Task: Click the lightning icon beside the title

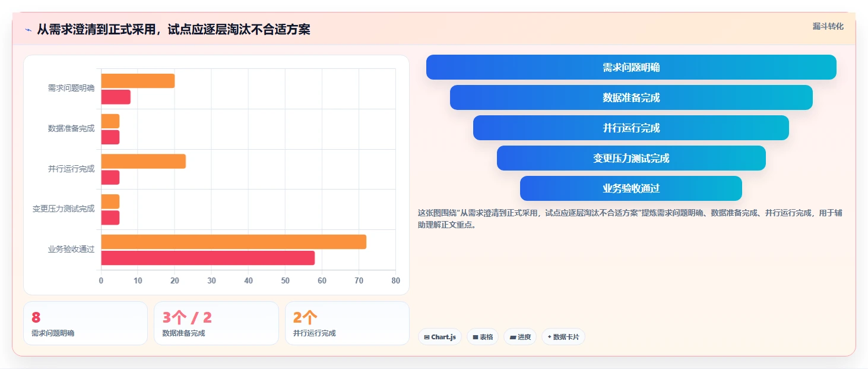Action: (28, 30)
